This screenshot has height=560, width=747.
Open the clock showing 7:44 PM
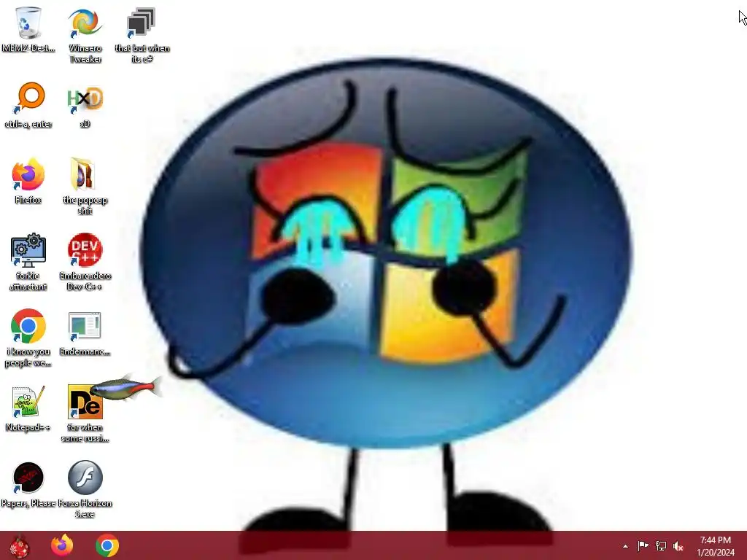click(x=716, y=546)
